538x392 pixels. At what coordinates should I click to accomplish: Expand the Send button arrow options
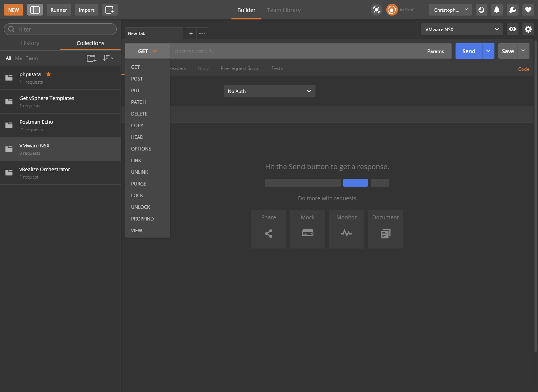tap(488, 51)
